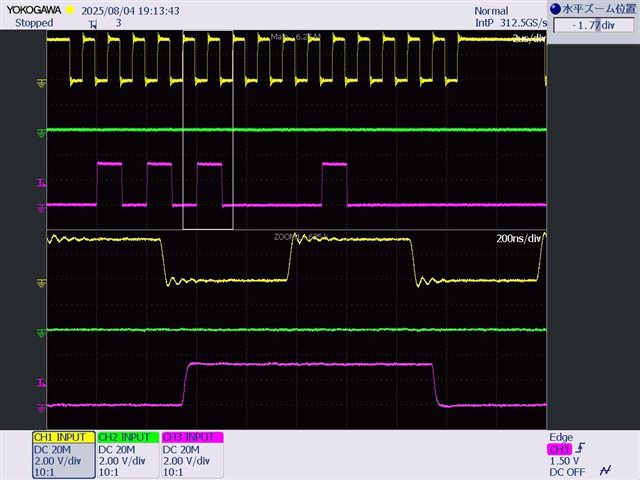The width and height of the screenshot is (640, 480).
Task: Click the Stopped acquisition status
Action: 34,23
